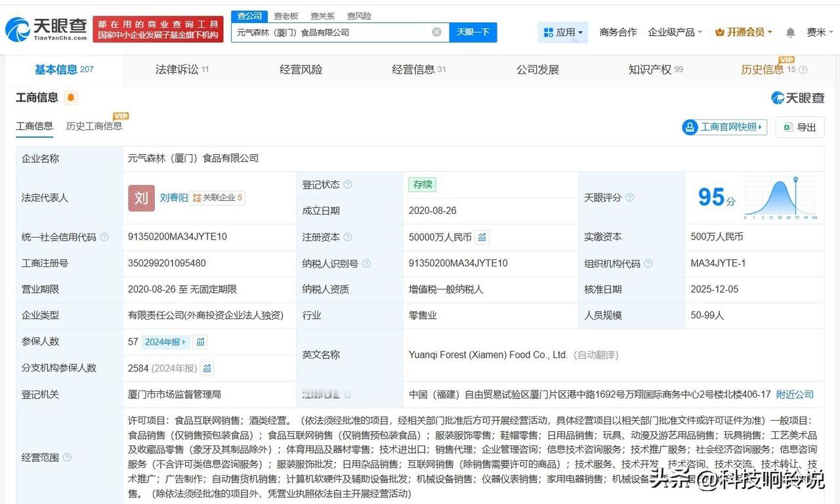Open the chart icon beside the 2024年报 button
The width and height of the screenshot is (840, 504).
[201, 342]
